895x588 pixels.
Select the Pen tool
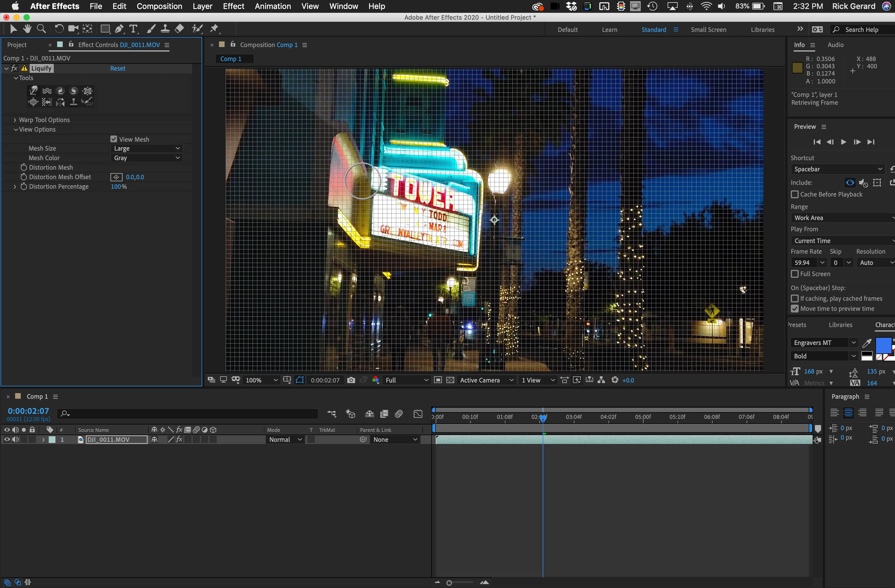(x=119, y=29)
